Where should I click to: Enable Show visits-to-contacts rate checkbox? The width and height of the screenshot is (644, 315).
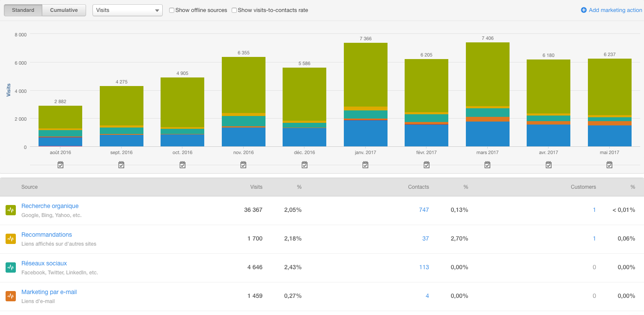pos(234,10)
